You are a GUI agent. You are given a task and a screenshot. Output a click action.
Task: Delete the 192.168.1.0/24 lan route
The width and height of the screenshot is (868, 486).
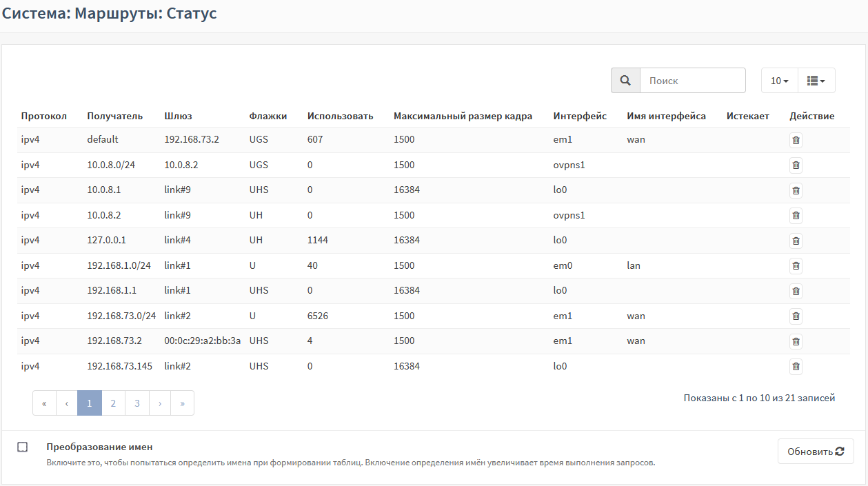pyautogui.click(x=796, y=266)
